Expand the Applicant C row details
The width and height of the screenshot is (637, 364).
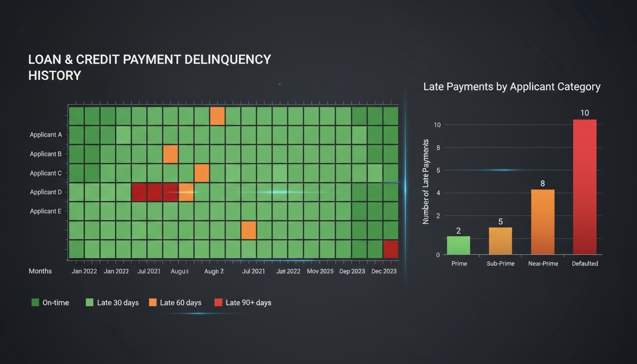pyautogui.click(x=45, y=173)
